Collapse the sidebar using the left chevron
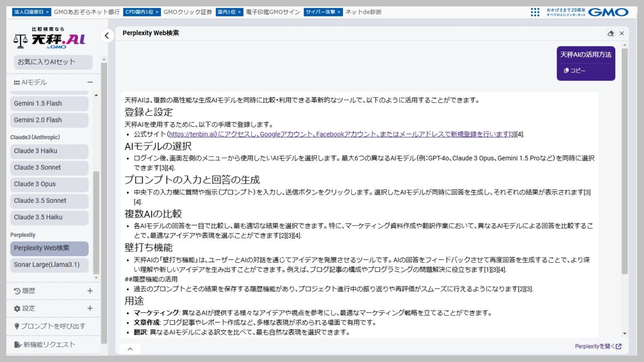 [106, 36]
